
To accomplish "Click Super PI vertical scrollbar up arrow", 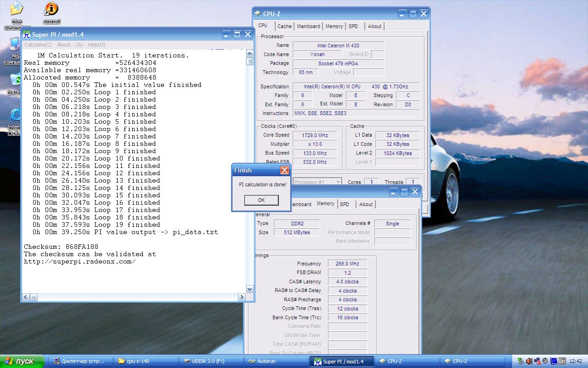I will [x=250, y=54].
